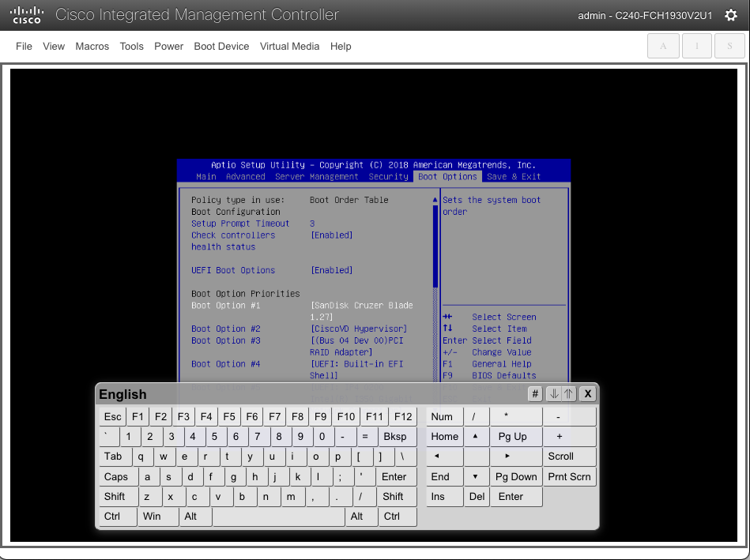Select UEFI Boot Options setting
The height and width of the screenshot is (560, 750).
(272, 270)
